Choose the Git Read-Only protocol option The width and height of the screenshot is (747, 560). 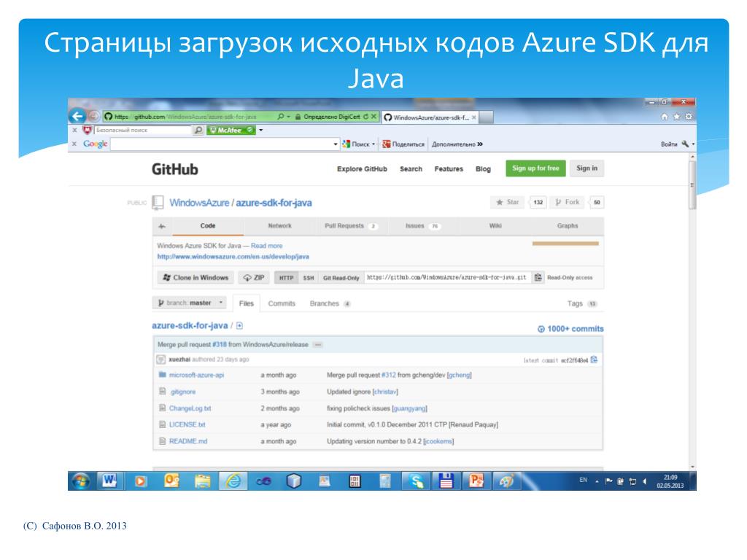coord(341,278)
